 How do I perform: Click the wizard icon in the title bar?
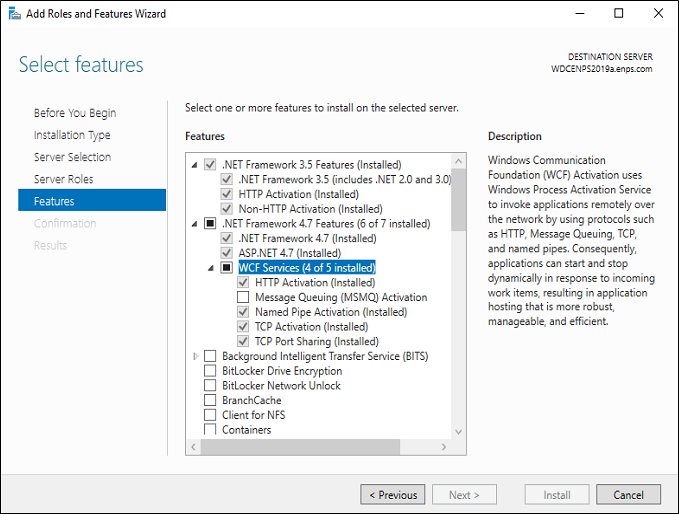[14, 14]
